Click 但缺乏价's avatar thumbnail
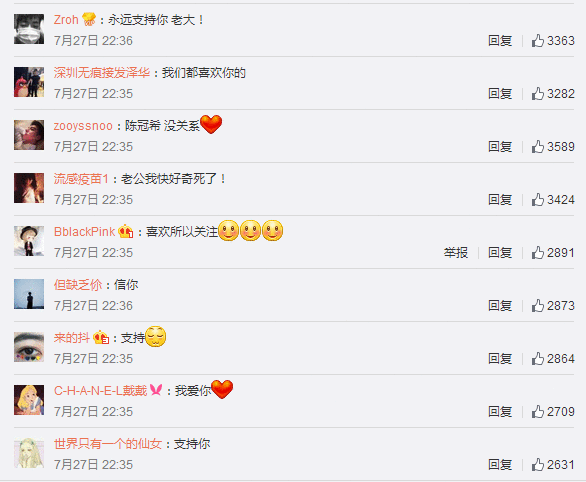The image size is (586, 482). (x=29, y=294)
